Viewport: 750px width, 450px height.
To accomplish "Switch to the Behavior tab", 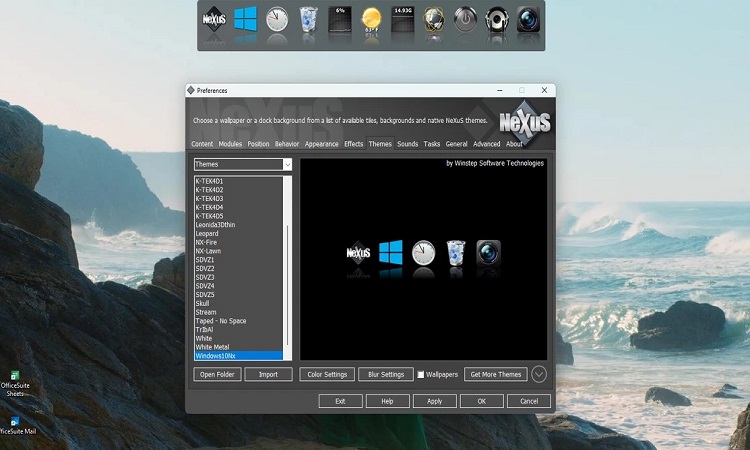I will [287, 144].
